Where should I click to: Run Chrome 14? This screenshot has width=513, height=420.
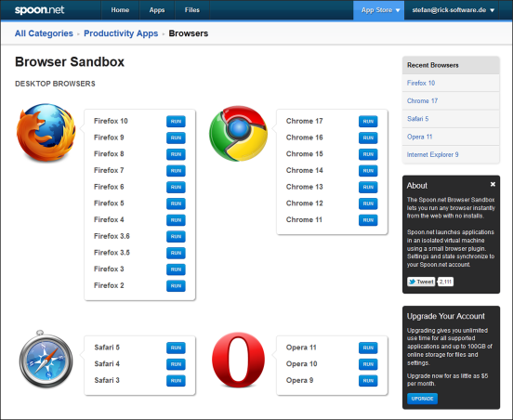368,171
